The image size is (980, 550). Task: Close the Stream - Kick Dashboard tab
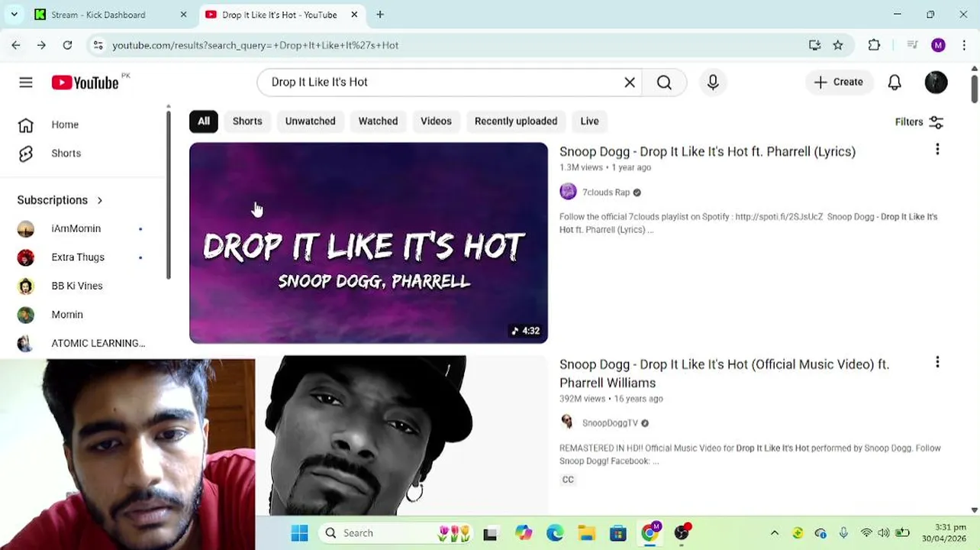(183, 15)
